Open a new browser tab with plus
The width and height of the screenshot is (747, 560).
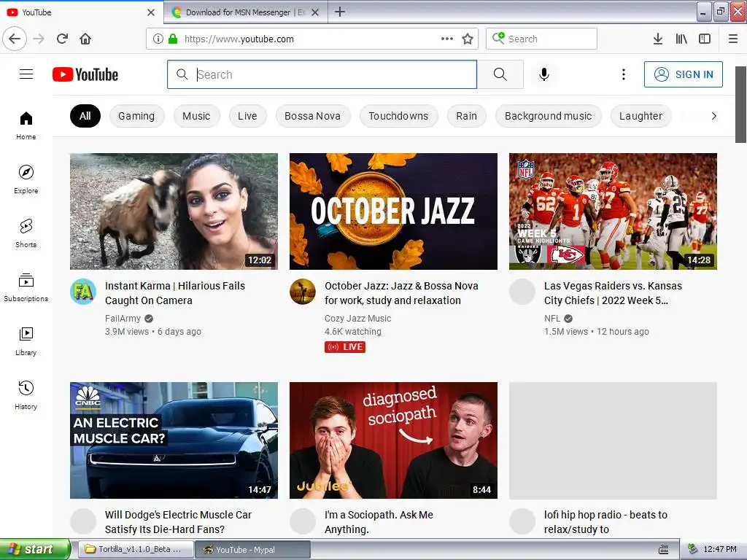[x=340, y=12]
